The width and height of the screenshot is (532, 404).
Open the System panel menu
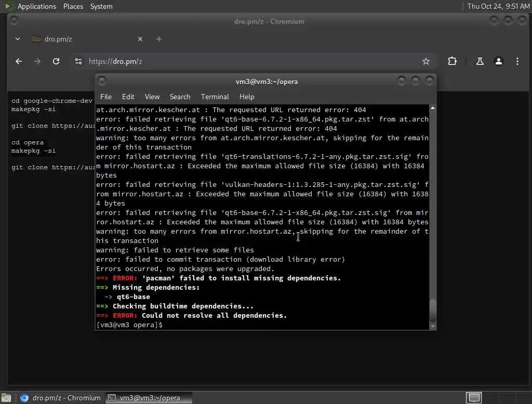(x=101, y=6)
